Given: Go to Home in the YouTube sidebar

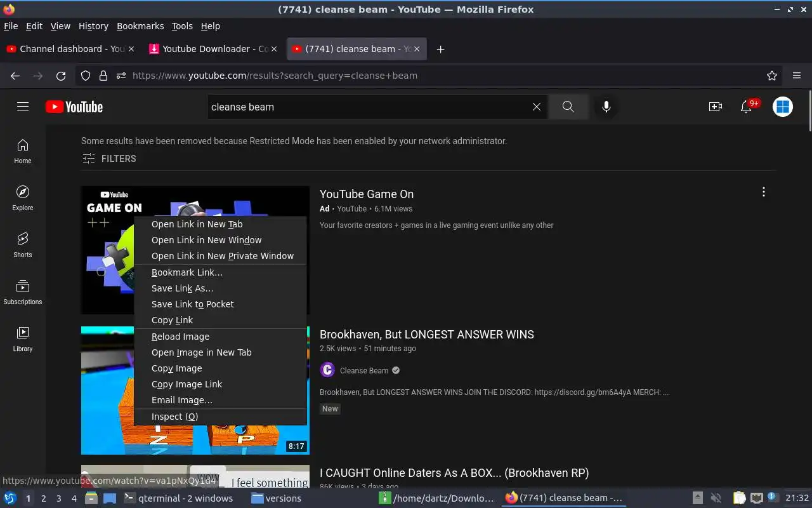Looking at the screenshot, I should click(x=23, y=152).
